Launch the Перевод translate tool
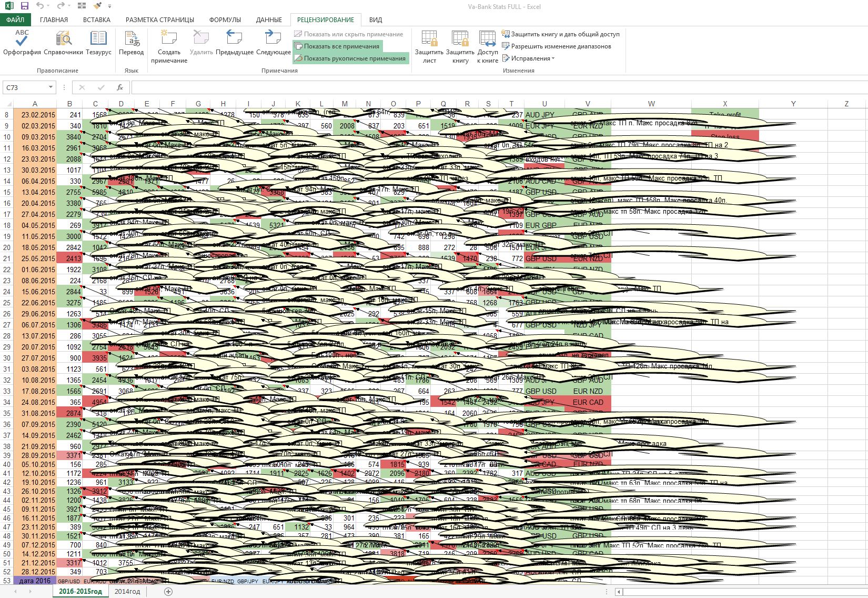This screenshot has width=868, height=598. tap(131, 43)
